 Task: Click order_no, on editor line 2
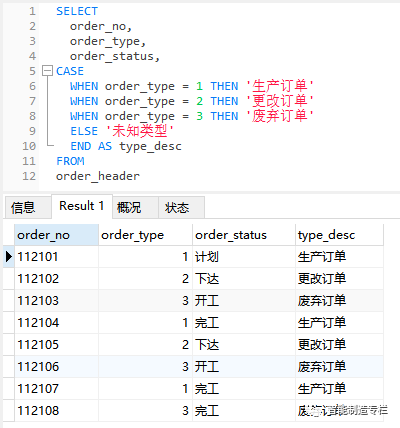101,26
